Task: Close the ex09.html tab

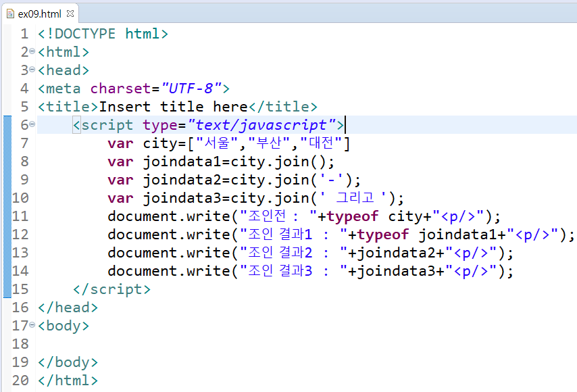Action: click(x=70, y=14)
